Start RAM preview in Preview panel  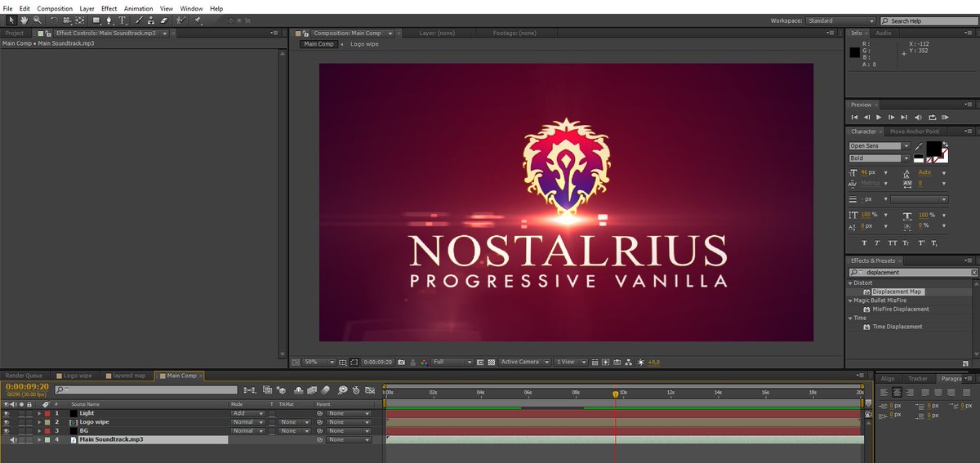[945, 118]
